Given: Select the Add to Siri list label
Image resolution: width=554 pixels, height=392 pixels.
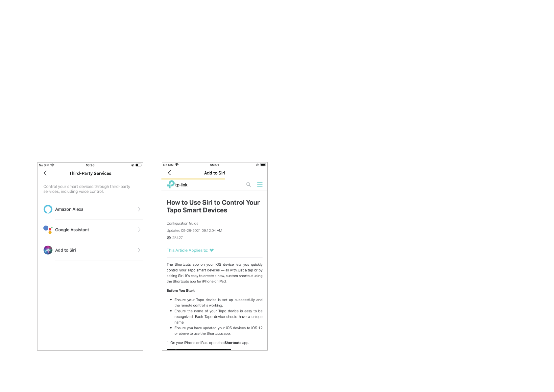Looking at the screenshot, I should pos(65,250).
